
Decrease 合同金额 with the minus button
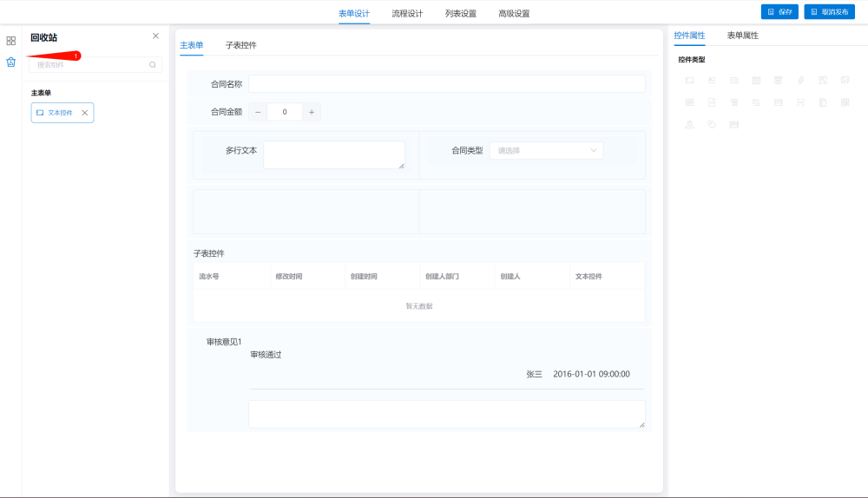pos(258,112)
